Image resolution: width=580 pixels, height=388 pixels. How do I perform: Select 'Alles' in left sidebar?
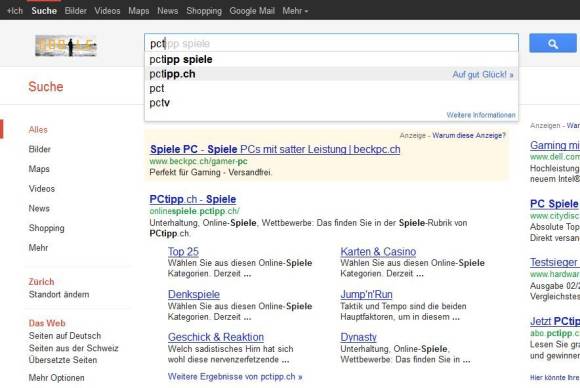pyautogui.click(x=38, y=130)
